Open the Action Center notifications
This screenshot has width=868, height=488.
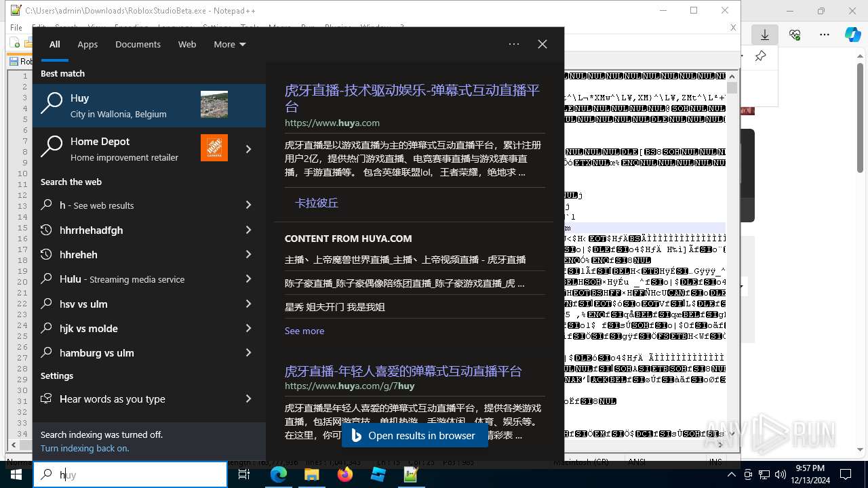tap(846, 474)
